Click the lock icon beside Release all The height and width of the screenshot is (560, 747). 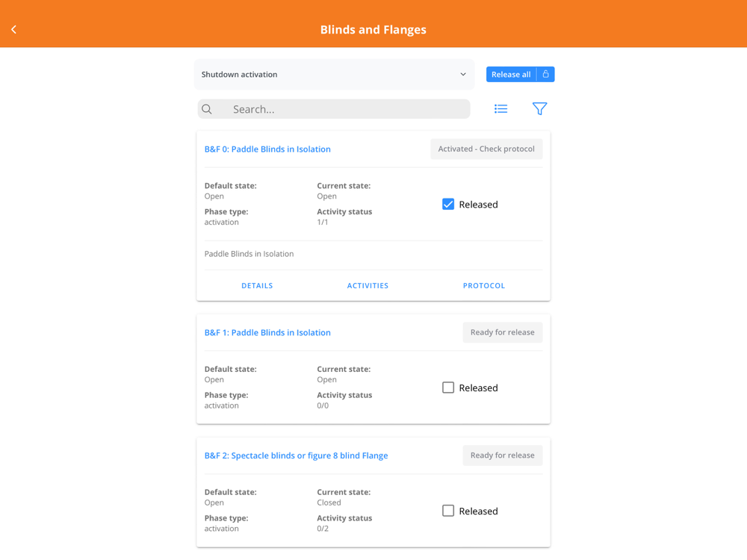coord(546,74)
